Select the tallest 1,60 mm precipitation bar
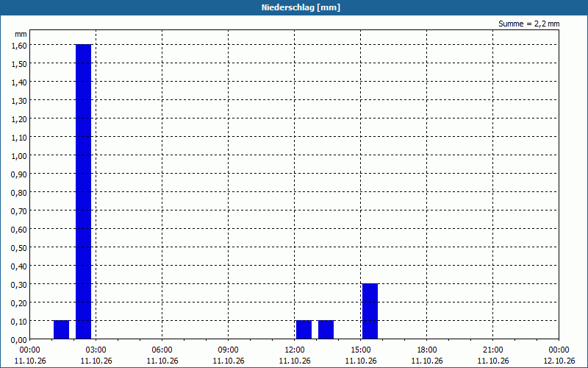This screenshot has height=368, width=588. 83,191
